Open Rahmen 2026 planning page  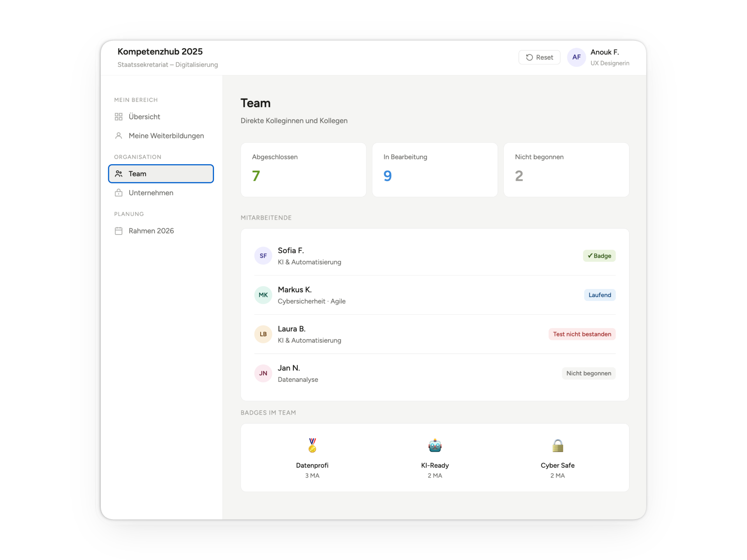coord(161,231)
